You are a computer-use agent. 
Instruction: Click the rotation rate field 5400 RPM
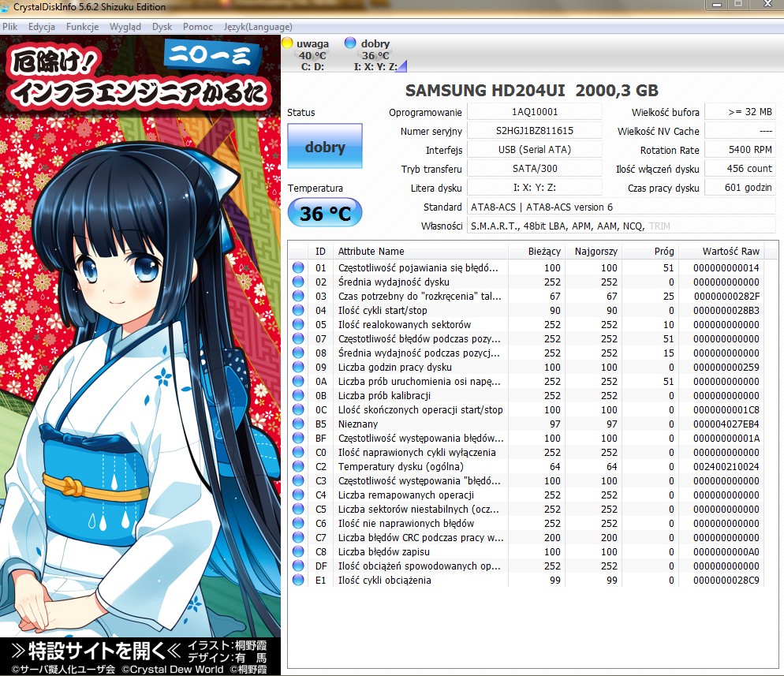(740, 150)
